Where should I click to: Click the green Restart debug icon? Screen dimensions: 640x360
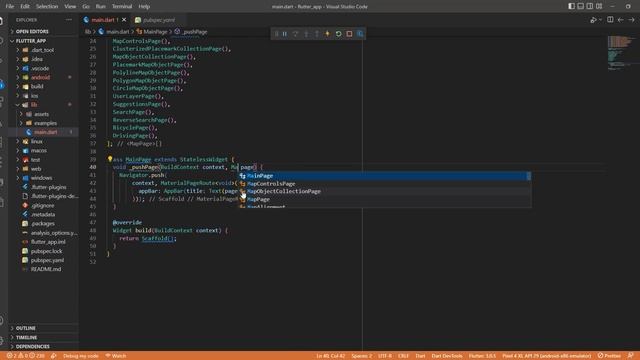[338, 34]
